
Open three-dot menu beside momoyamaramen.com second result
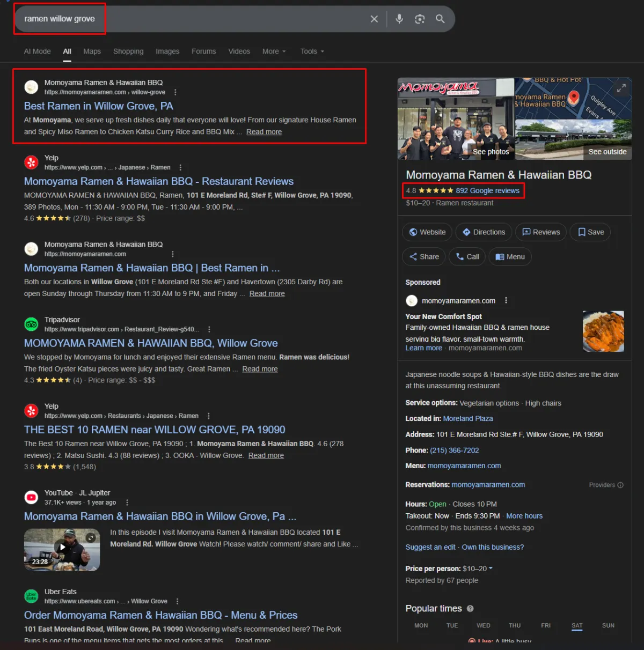pyautogui.click(x=172, y=254)
